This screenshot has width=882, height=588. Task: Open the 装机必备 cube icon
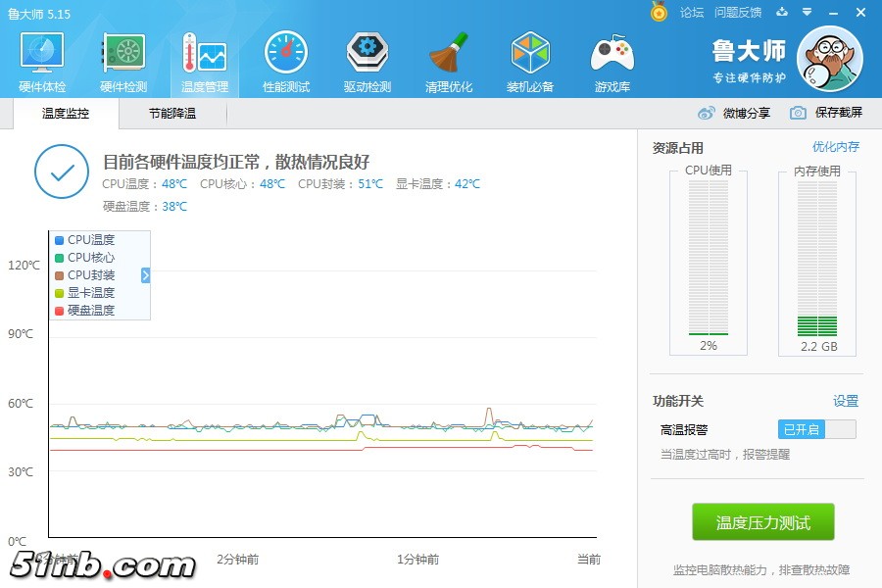coord(530,61)
